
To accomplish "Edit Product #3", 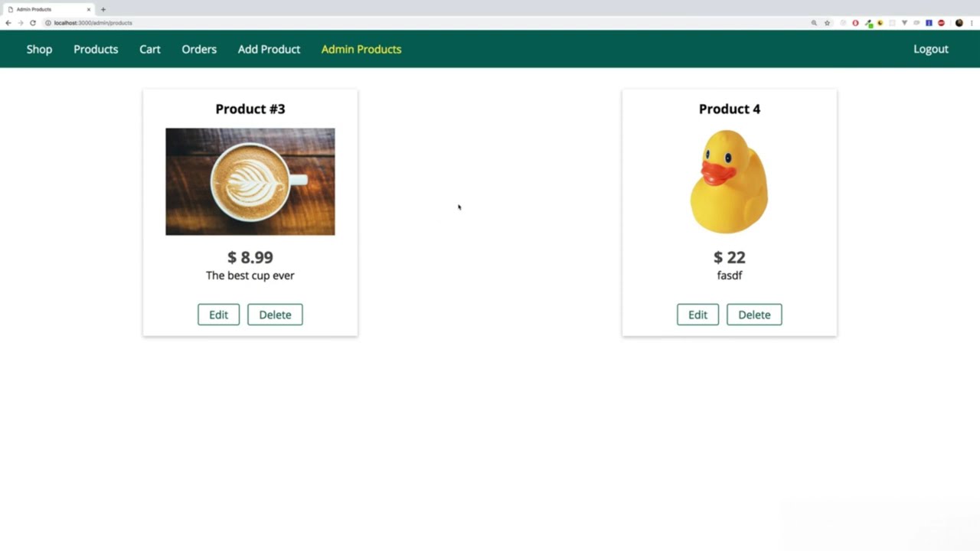I will tap(218, 315).
